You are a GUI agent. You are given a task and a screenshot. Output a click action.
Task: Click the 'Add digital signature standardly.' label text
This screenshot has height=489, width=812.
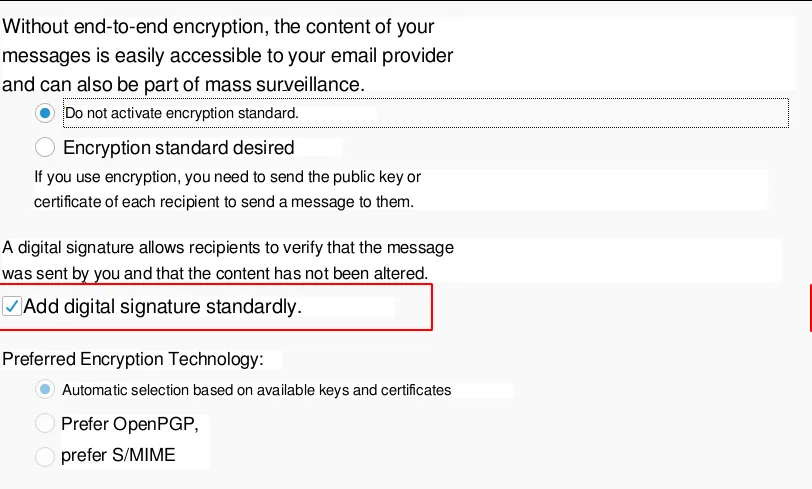click(162, 307)
